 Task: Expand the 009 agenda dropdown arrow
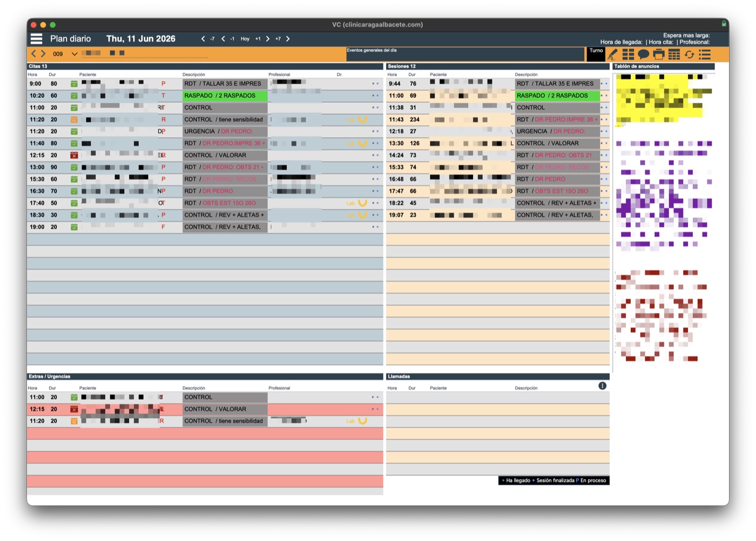coord(75,54)
